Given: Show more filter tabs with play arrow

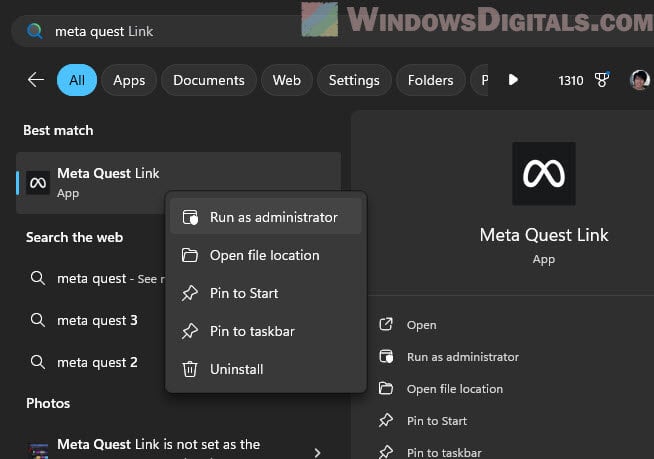Looking at the screenshot, I should [513, 80].
